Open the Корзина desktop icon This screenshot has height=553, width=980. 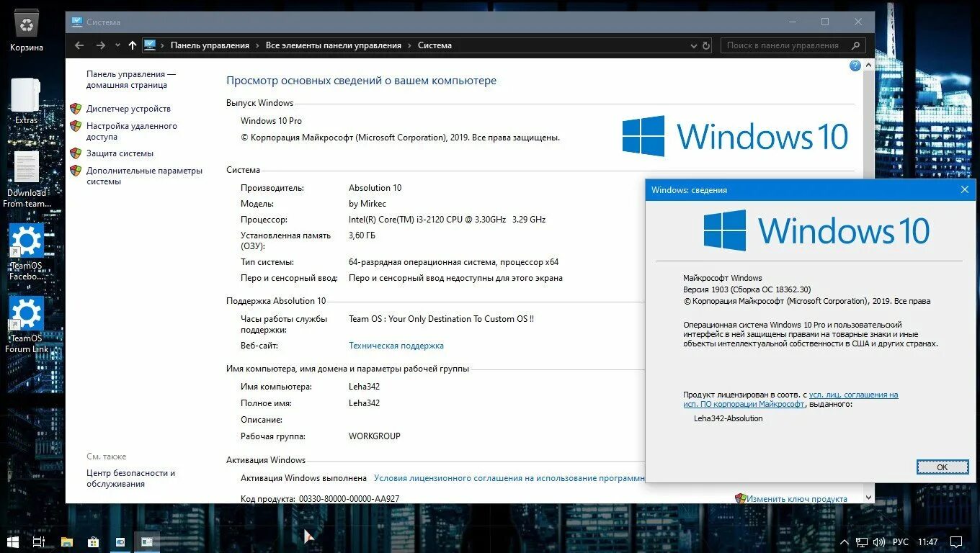coord(27,32)
